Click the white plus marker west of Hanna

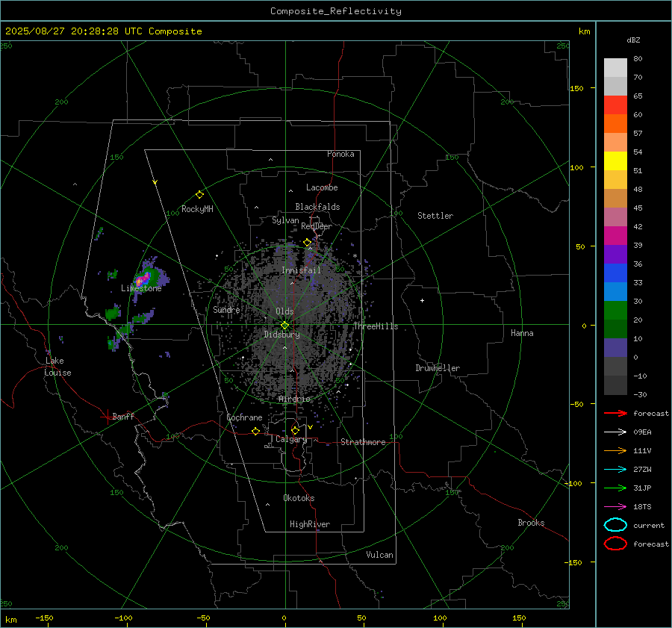422,300
